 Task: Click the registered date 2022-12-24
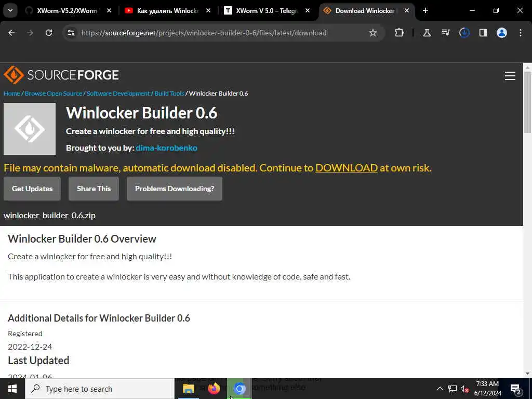30,347
